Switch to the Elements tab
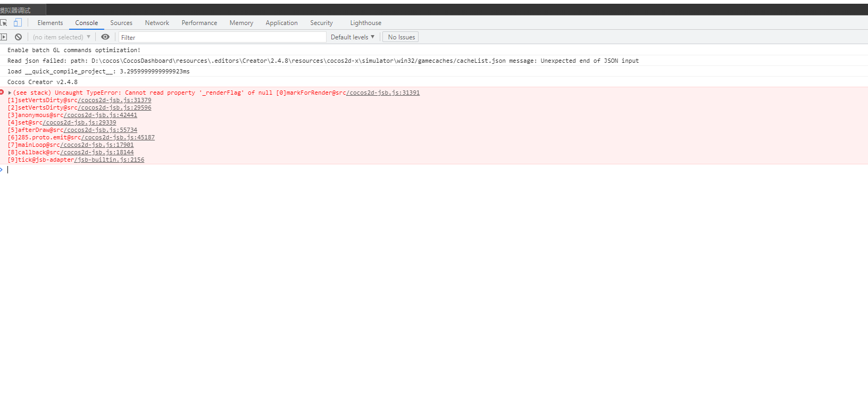Screen dimensions: 868x400 point(50,23)
